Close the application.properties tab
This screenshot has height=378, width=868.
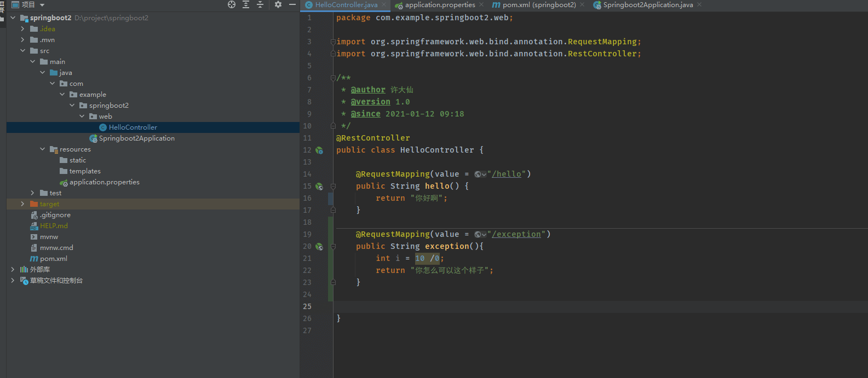tap(481, 4)
